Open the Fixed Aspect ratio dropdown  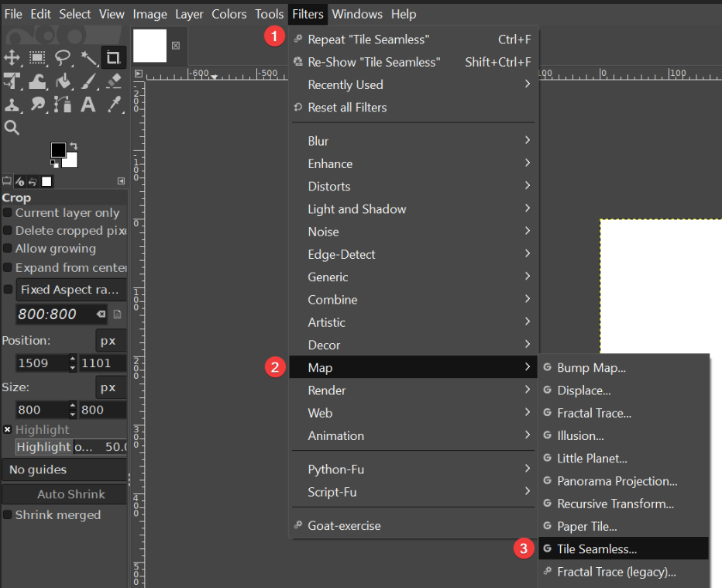tap(71, 290)
